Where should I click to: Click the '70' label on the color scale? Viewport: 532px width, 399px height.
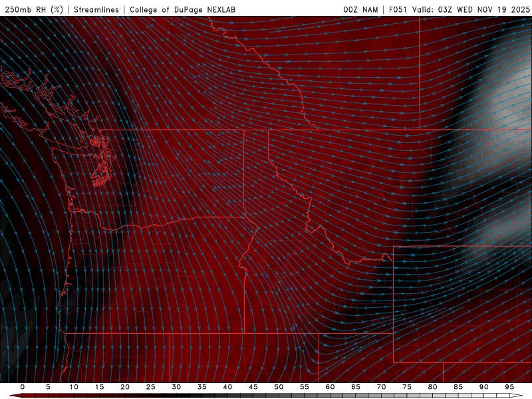click(x=381, y=387)
